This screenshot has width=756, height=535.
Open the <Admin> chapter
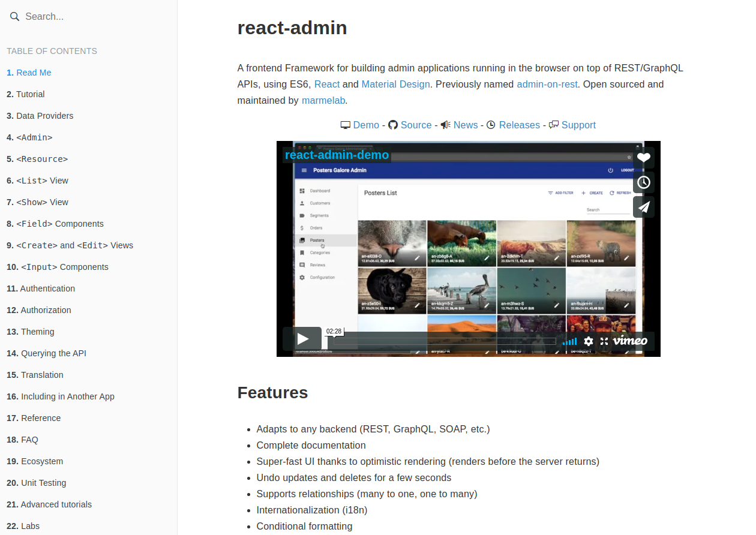(29, 137)
